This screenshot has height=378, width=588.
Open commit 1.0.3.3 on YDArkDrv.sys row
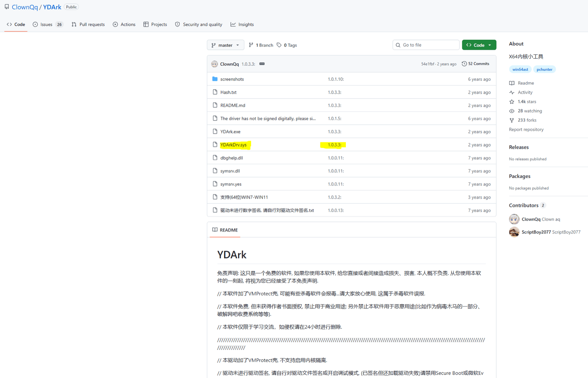(x=334, y=145)
